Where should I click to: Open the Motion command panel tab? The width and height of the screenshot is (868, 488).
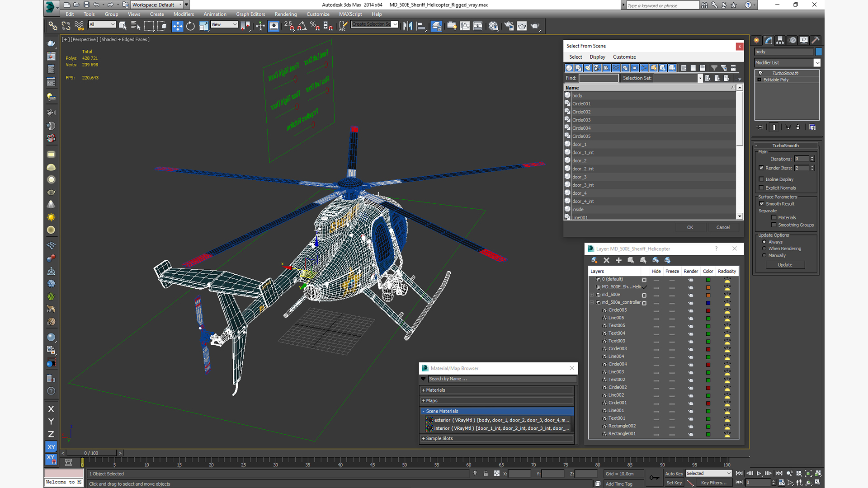[793, 40]
